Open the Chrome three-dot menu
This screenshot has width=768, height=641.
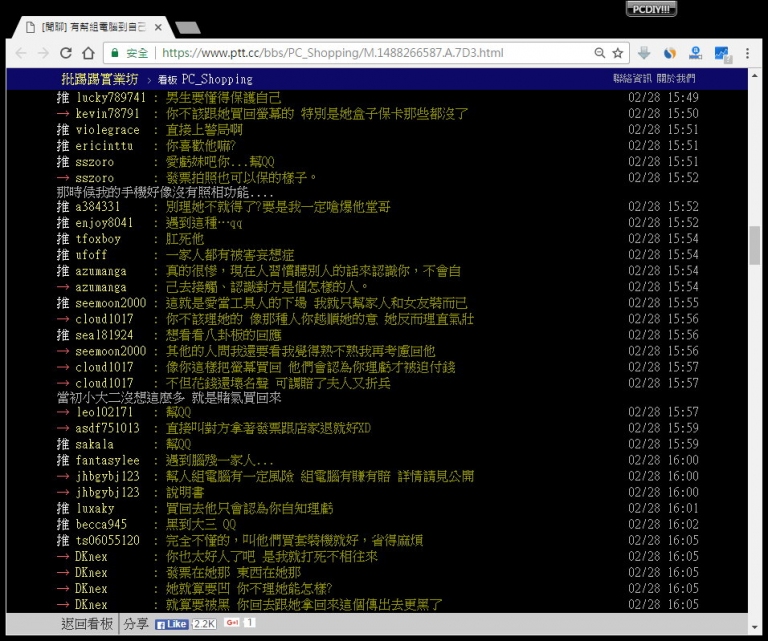(x=747, y=53)
